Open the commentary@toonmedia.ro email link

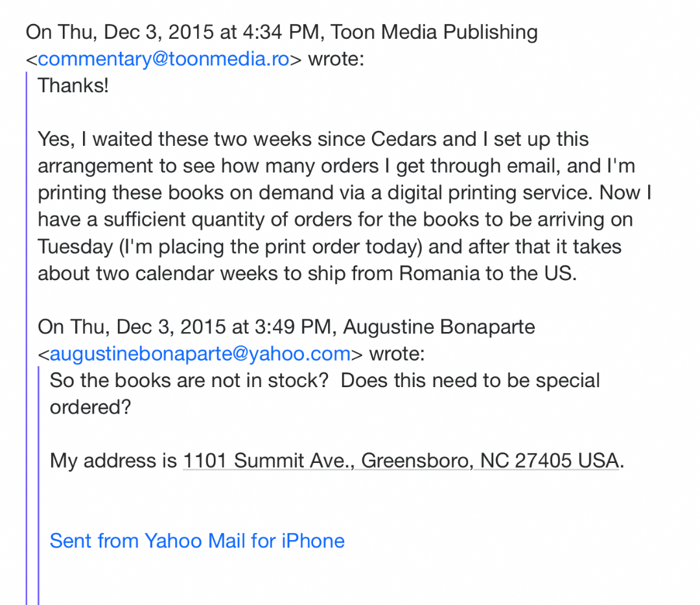[x=163, y=59]
